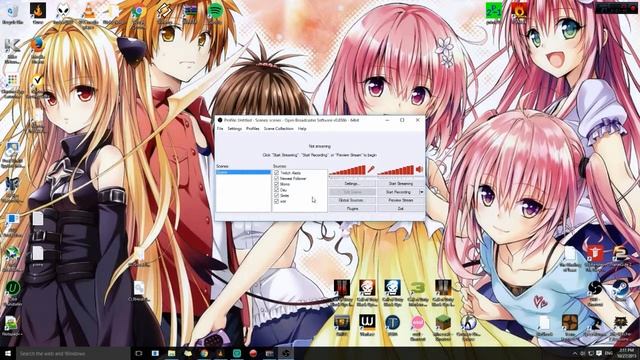This screenshot has width=640, height=360.
Task: Mute the microphone icon in OBS
Action: [371, 169]
